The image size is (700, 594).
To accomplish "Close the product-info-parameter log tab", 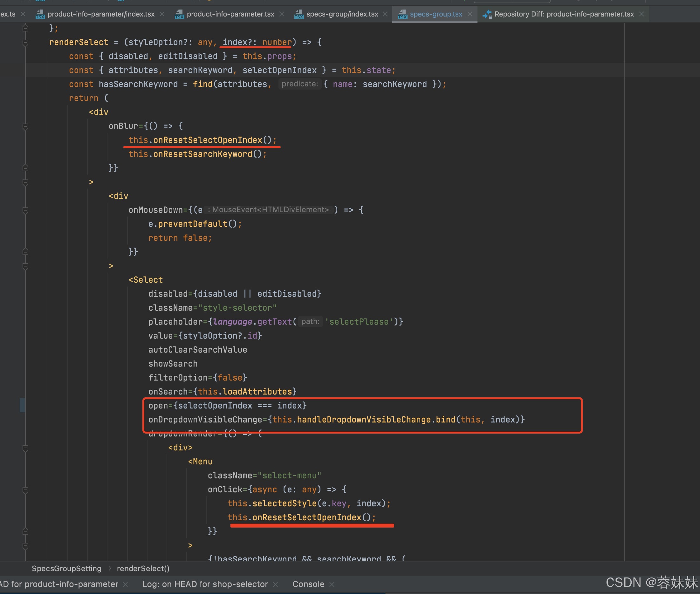I will [125, 584].
